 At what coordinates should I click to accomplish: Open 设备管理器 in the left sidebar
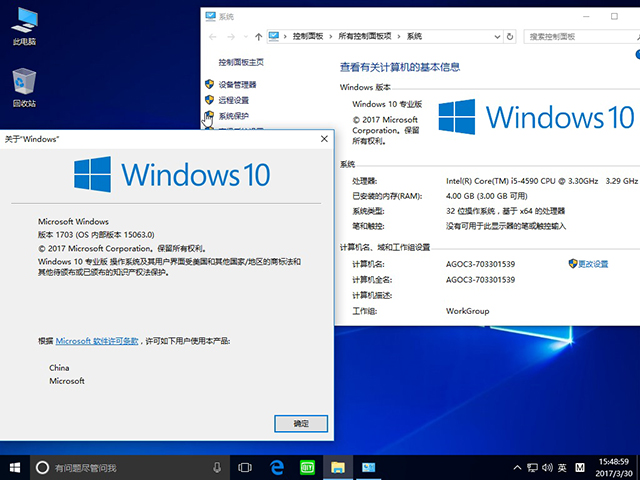click(237, 85)
